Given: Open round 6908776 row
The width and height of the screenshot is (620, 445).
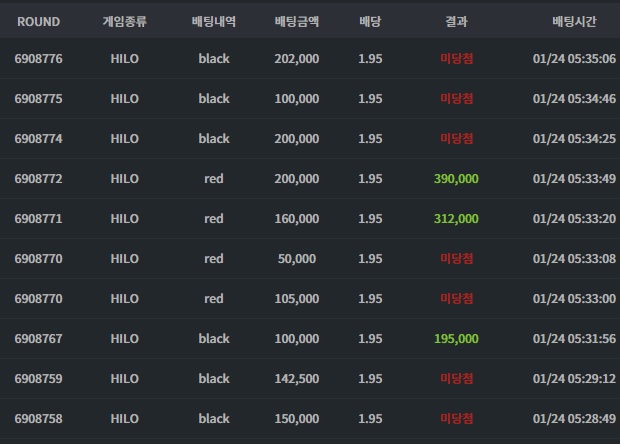Looking at the screenshot, I should tap(310, 59).
